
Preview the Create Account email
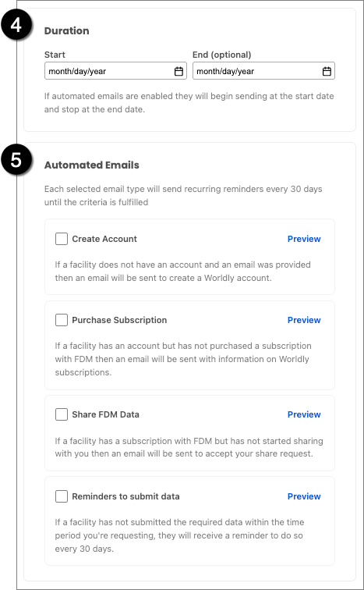(304, 239)
